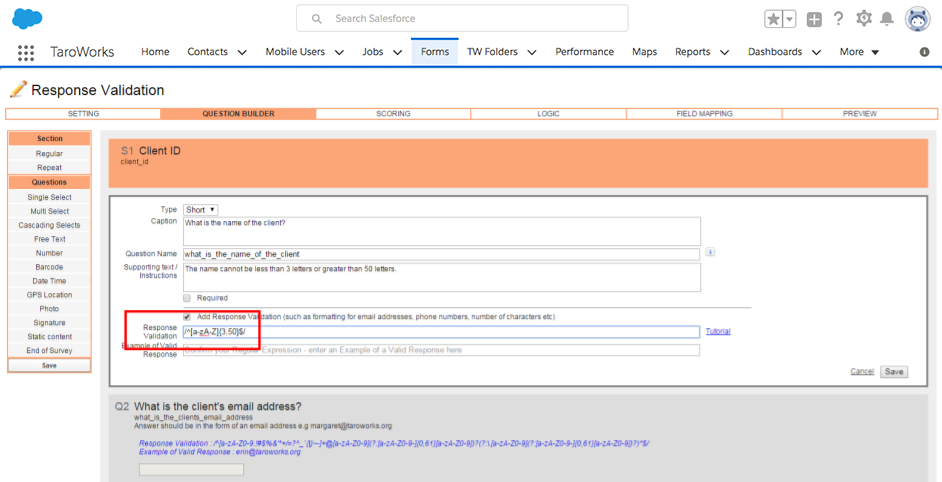Expand the Jobs tab chevron

click(x=398, y=52)
